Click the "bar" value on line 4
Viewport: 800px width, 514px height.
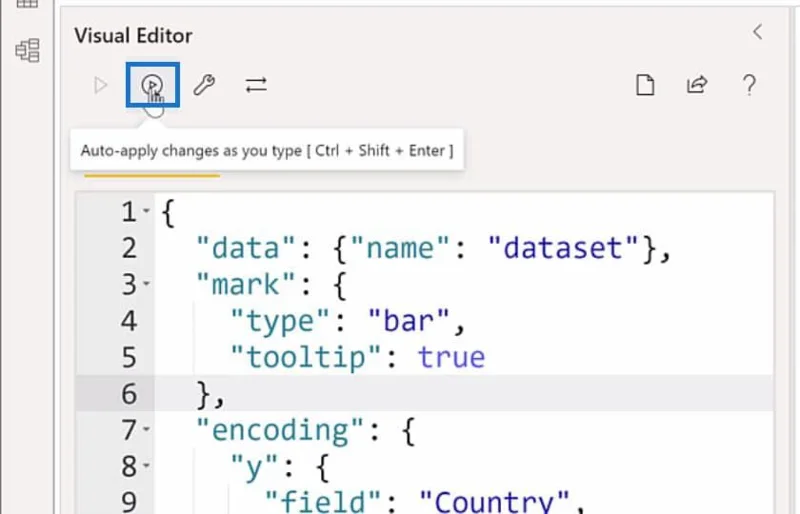409,321
